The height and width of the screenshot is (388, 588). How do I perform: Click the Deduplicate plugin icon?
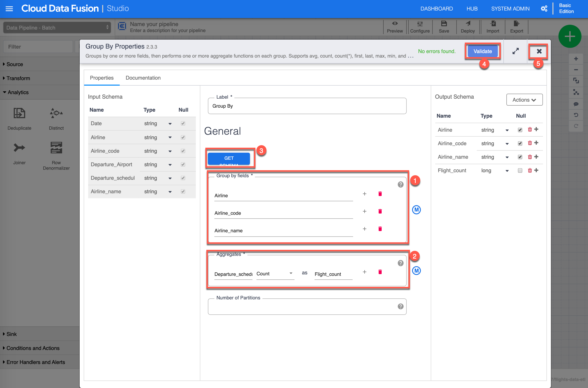pyautogui.click(x=19, y=113)
